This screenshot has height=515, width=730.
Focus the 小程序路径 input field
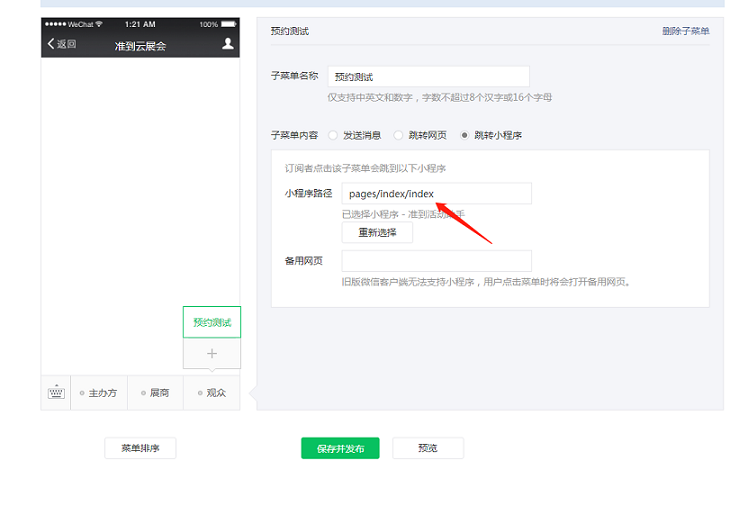click(x=437, y=193)
